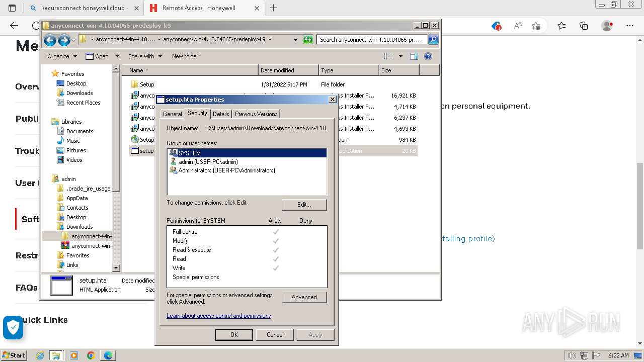Click browser back arrow in Edge
This screenshot has height=362, width=644.
[14, 26]
